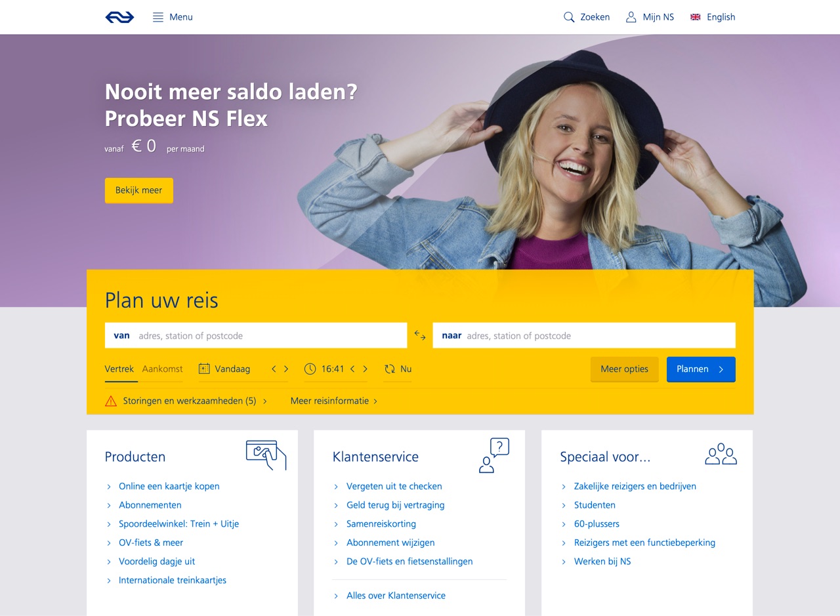
Task: Swap departure and destination stations
Action: click(x=420, y=335)
